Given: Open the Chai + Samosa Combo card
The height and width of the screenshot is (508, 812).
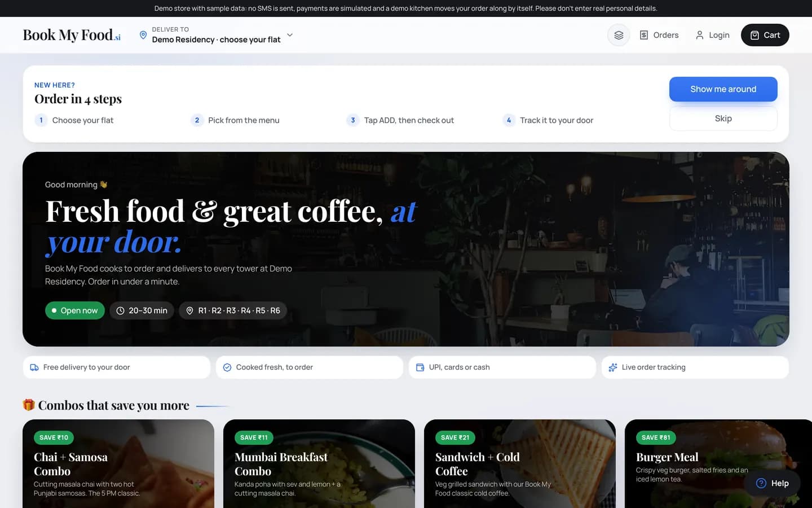Looking at the screenshot, I should point(118,463).
